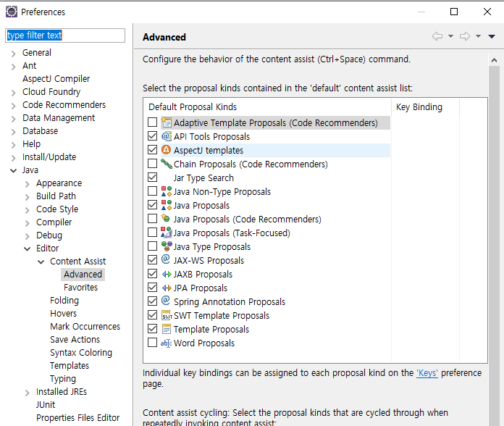Open the preference page view menu
The width and height of the screenshot is (504, 426).
pyautogui.click(x=492, y=36)
